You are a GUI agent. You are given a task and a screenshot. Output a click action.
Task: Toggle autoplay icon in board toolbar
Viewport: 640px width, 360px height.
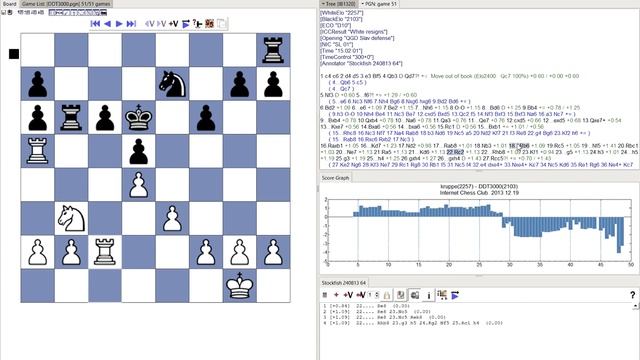click(x=186, y=24)
